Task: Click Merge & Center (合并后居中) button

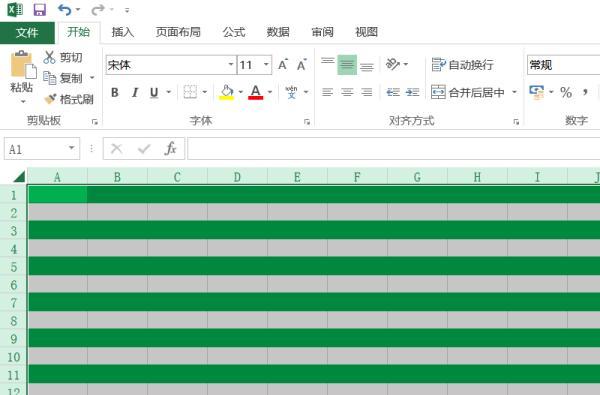Action: pos(468,92)
